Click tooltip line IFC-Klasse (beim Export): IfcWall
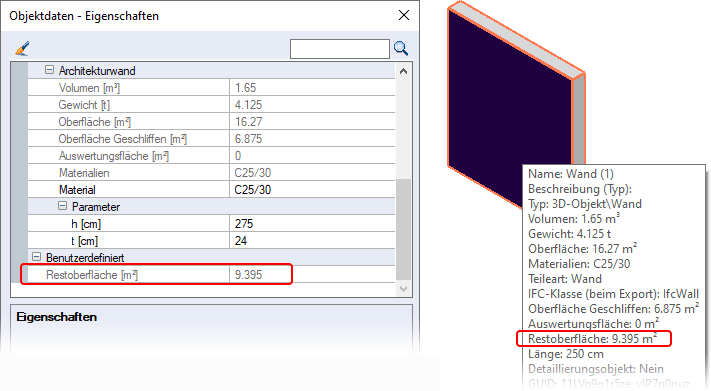The width and height of the screenshot is (711, 391). point(614,294)
